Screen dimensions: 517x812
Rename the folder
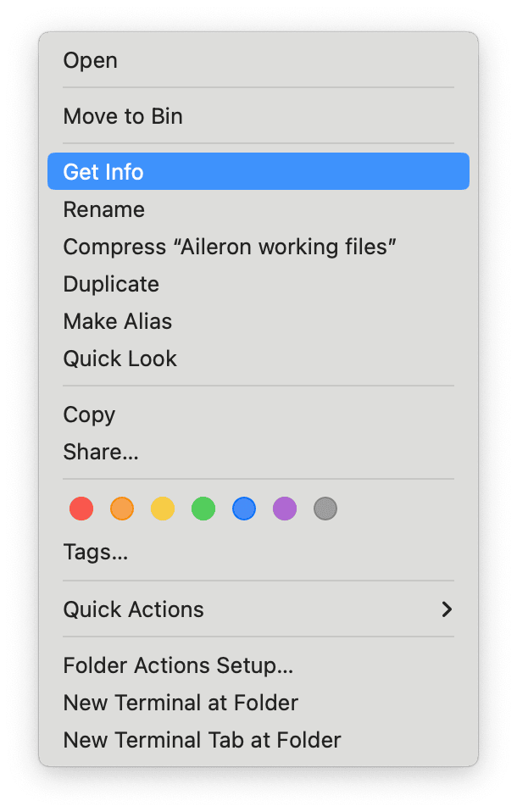pyautogui.click(x=103, y=209)
